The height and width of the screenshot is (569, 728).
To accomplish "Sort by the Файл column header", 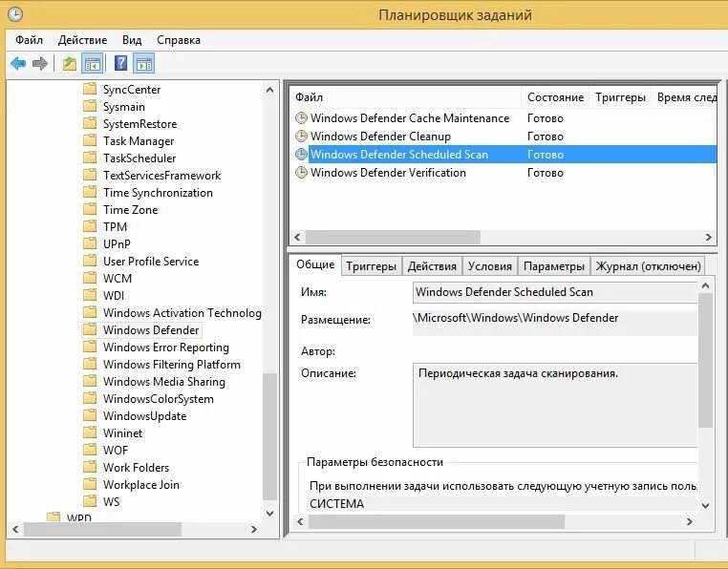I will (x=405, y=97).
